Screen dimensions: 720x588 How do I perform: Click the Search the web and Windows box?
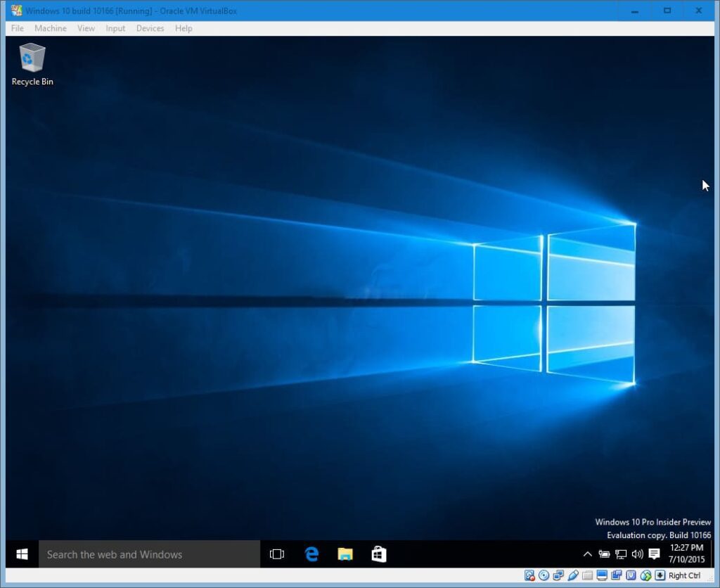coord(149,554)
